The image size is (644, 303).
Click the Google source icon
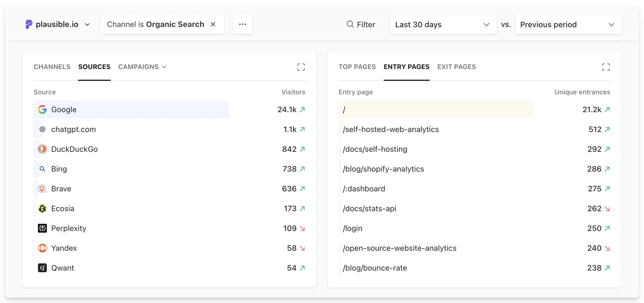[x=42, y=109]
